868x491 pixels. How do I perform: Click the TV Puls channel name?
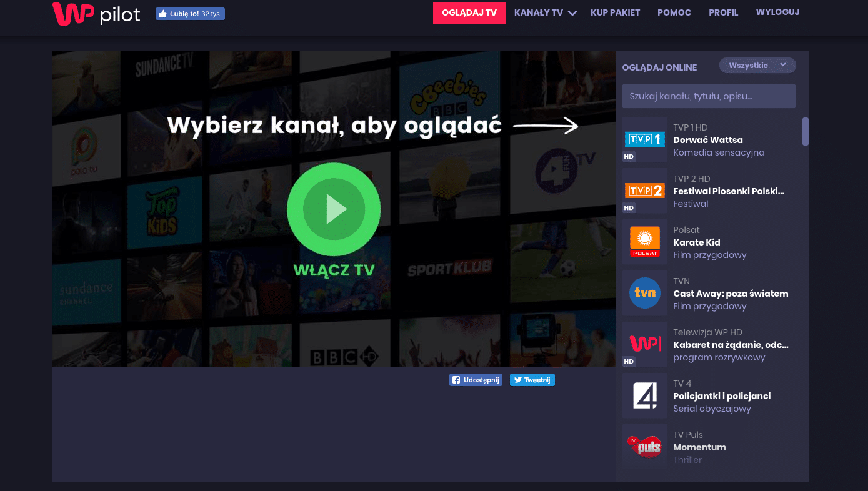688,435
